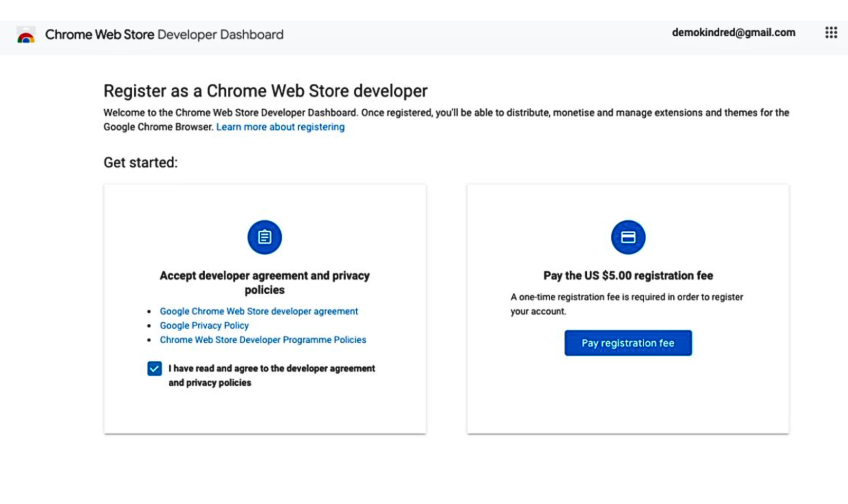Click the Chrome Web Store rainbow logo

click(26, 35)
